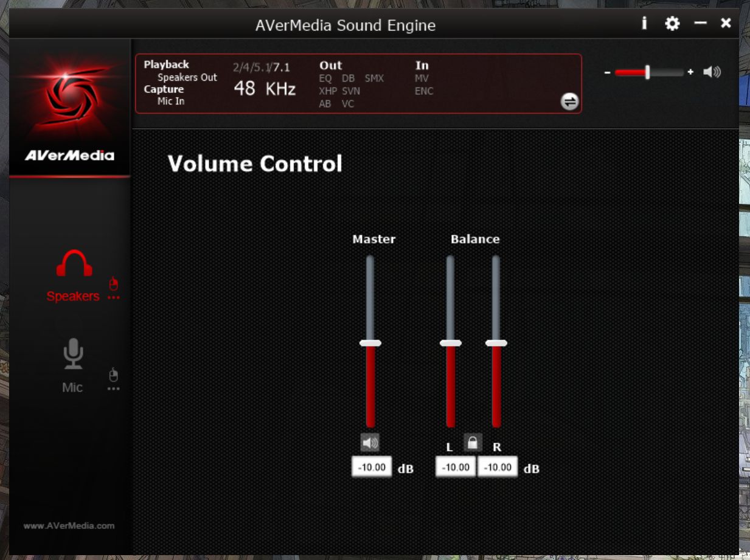Click the Volume Control heading
Viewport: 750px width, 560px height.
click(255, 164)
